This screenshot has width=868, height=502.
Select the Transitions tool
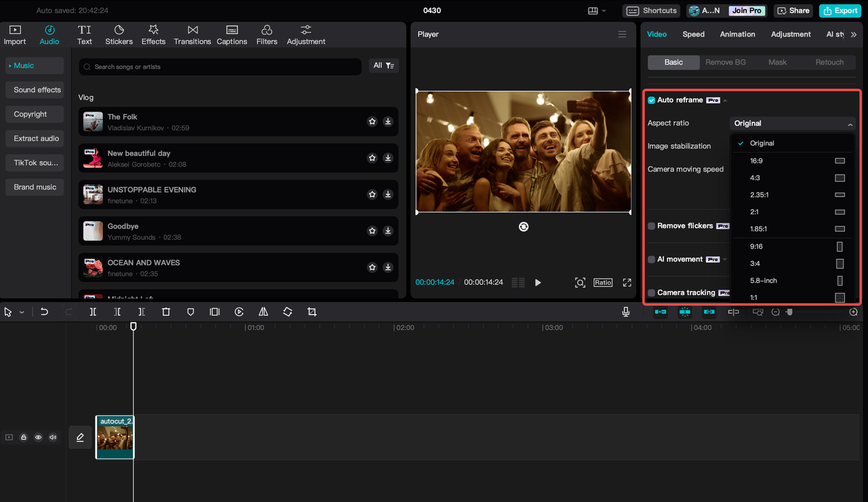(192, 35)
